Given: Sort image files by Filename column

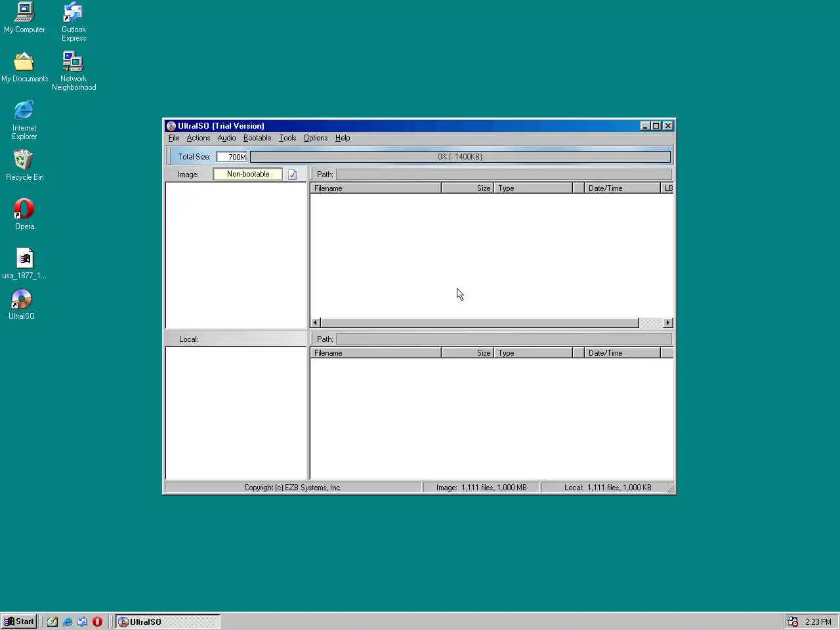Looking at the screenshot, I should (375, 188).
